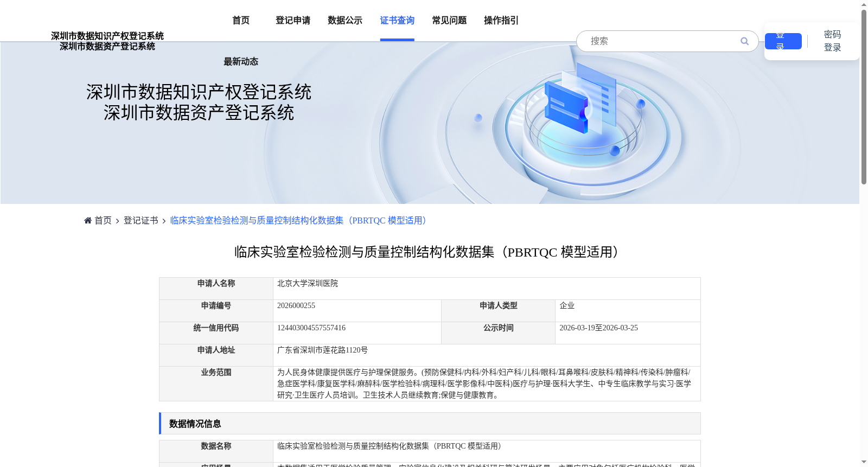868x467 pixels.
Task: Click the 业务范围 label cell
Action: click(x=216, y=384)
